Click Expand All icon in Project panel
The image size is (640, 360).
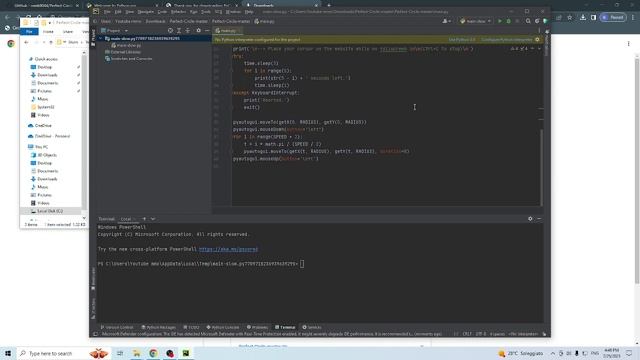tap(179, 31)
